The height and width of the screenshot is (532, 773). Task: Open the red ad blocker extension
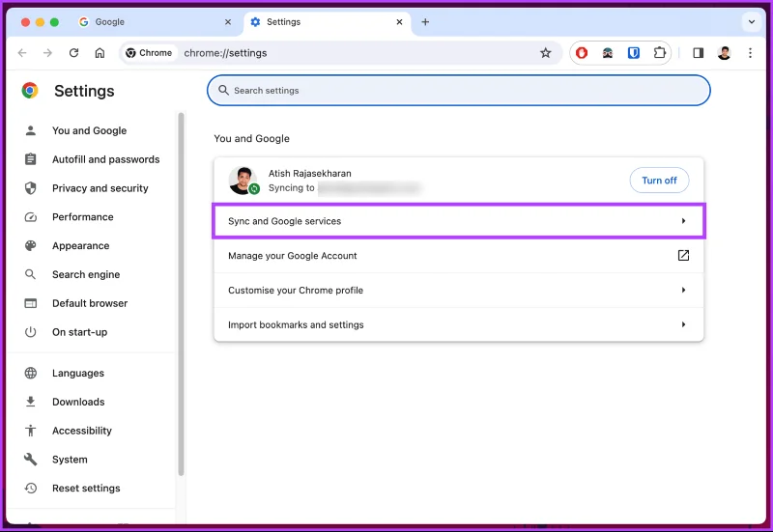582,53
